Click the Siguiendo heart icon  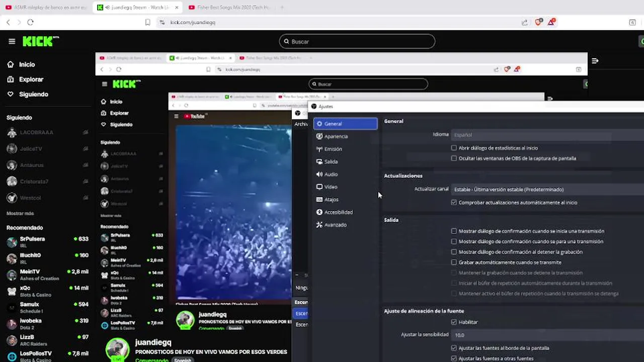tap(10, 94)
